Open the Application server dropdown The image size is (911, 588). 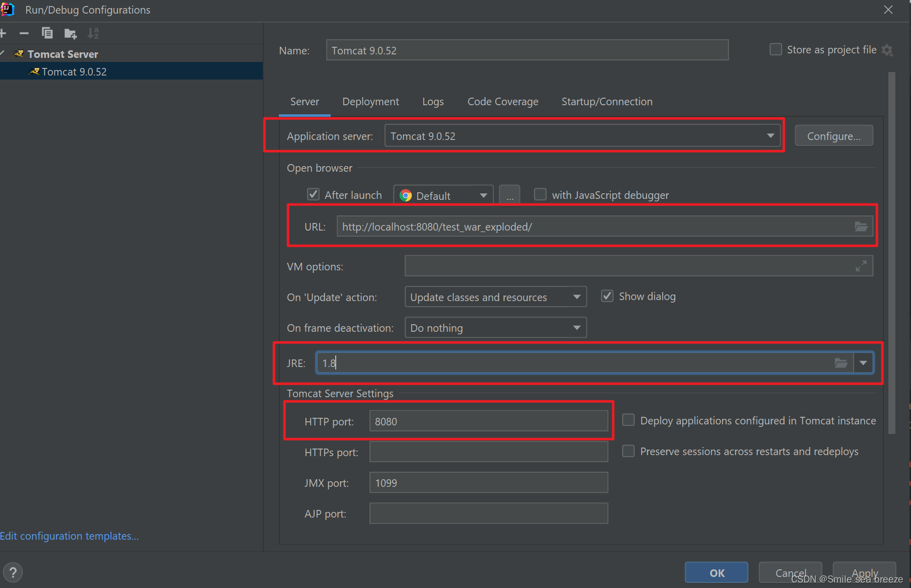[582, 136]
